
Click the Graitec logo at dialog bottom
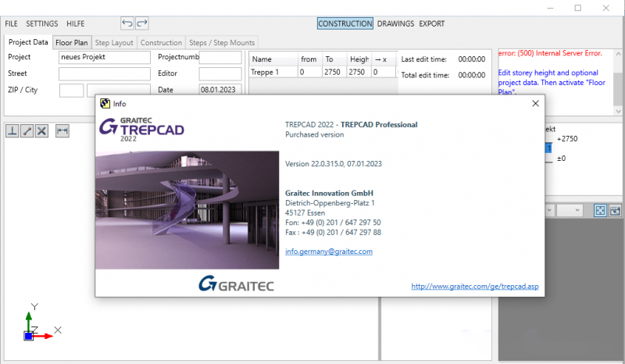coord(237,284)
